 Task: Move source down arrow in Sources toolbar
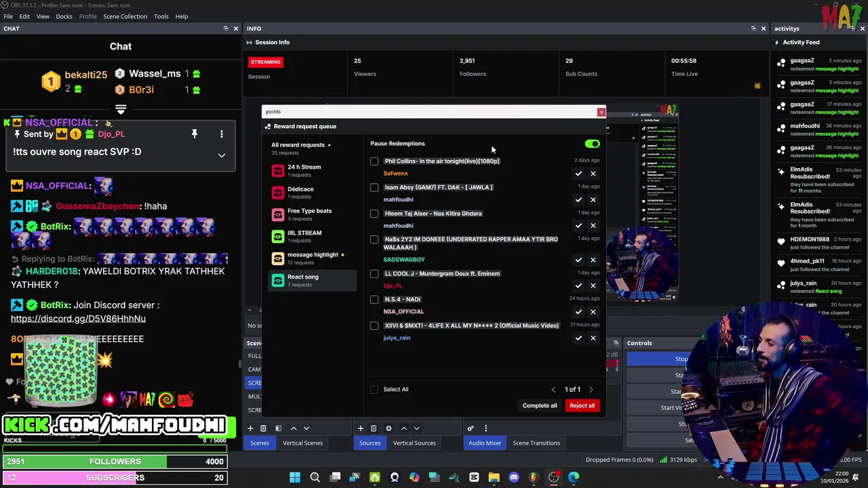pos(417,428)
